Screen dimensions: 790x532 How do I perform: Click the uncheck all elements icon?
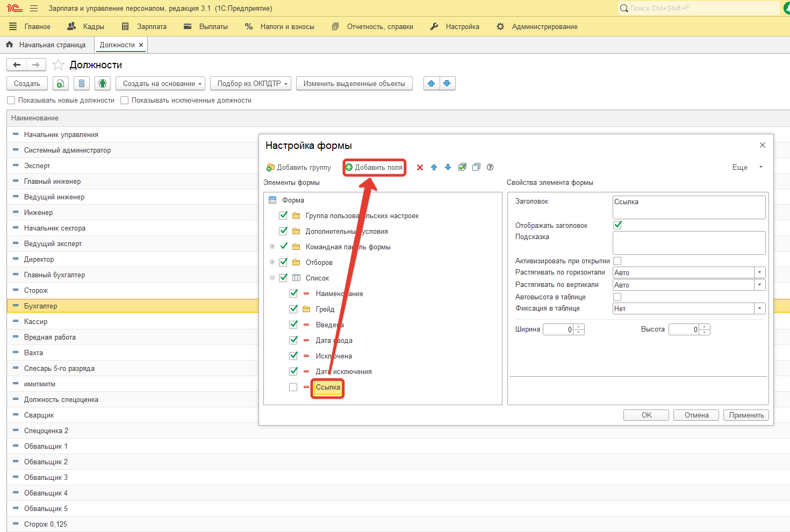tap(476, 168)
